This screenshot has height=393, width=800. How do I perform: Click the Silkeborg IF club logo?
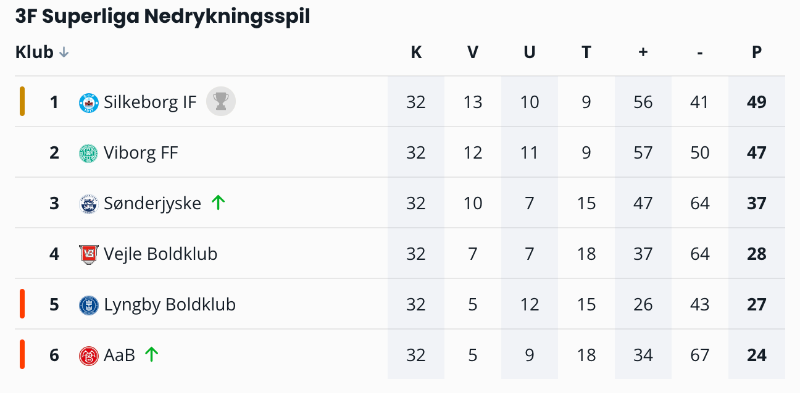click(x=89, y=103)
